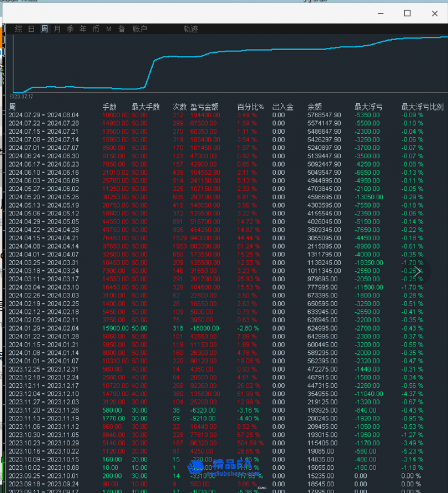Select the 2024.07.29 ~ 2024.08.04 week row
This screenshot has width=448, height=493.
coord(44,115)
